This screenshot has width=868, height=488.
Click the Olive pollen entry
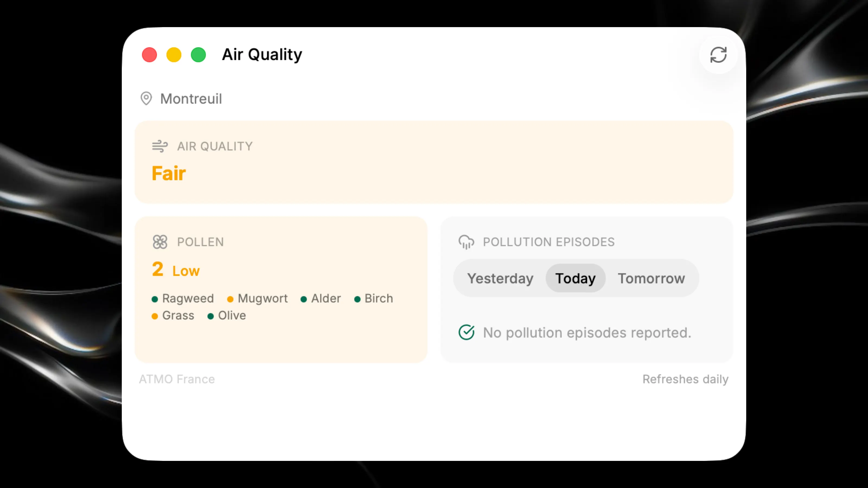226,316
